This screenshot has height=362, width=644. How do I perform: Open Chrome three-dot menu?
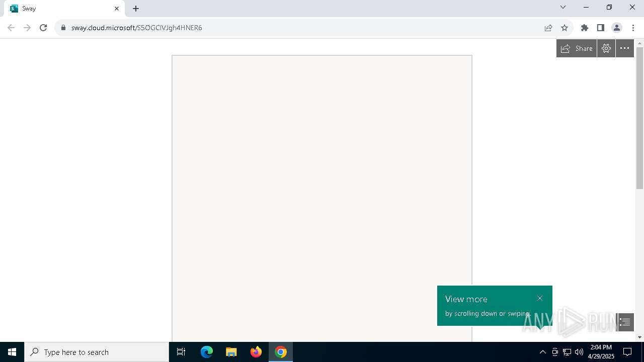(633, 28)
